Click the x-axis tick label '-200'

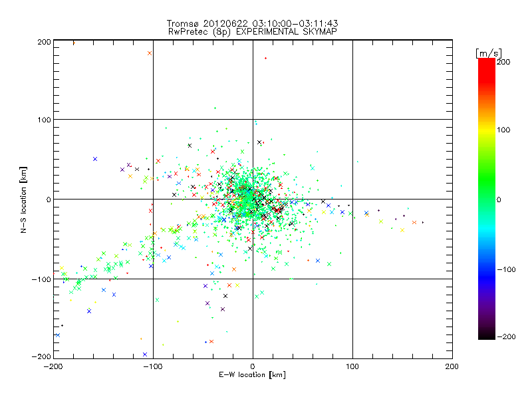(x=54, y=366)
